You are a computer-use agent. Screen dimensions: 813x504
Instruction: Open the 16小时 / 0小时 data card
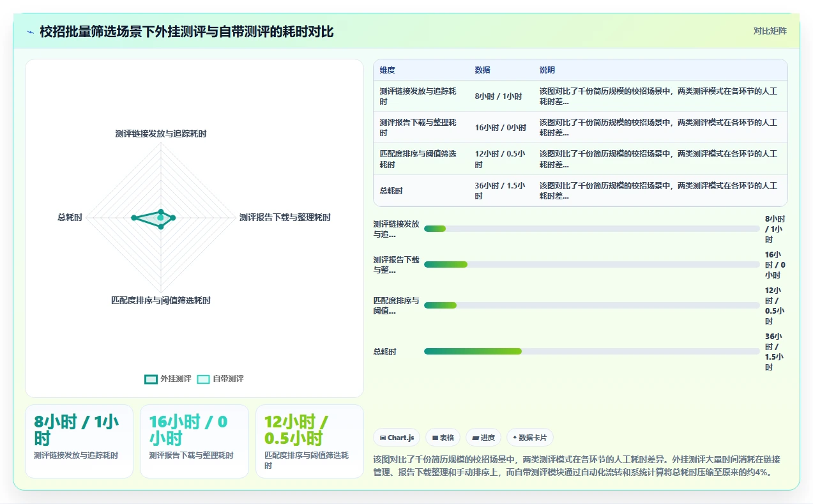click(x=194, y=441)
